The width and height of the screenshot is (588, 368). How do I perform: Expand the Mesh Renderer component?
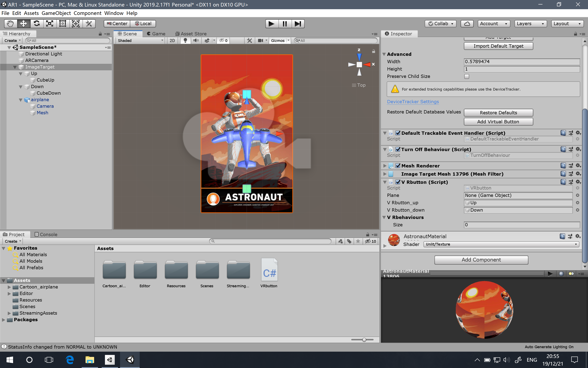tap(385, 166)
